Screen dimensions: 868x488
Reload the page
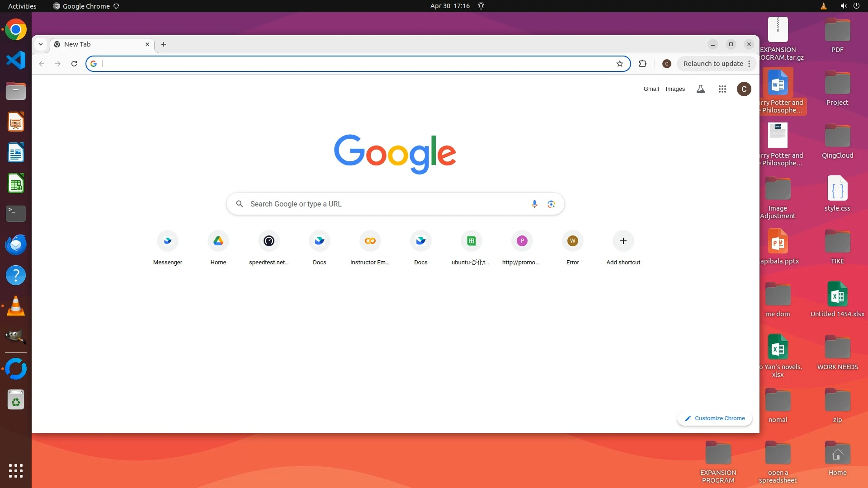coord(74,64)
